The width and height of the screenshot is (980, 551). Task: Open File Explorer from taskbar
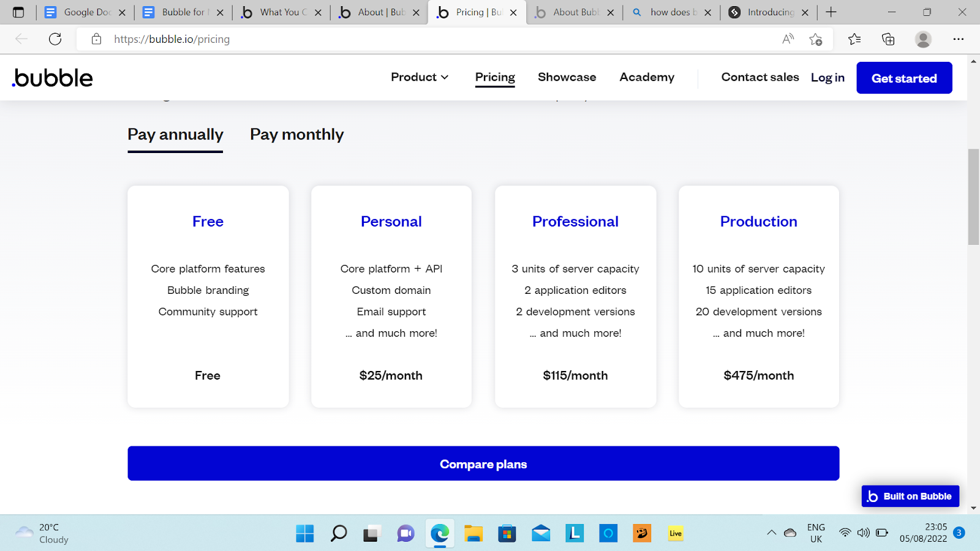[473, 533]
